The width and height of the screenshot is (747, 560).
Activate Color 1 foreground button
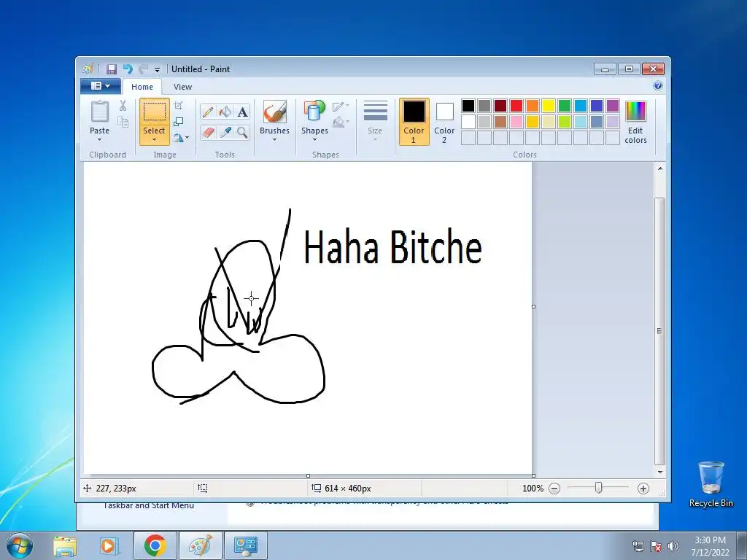pos(414,122)
